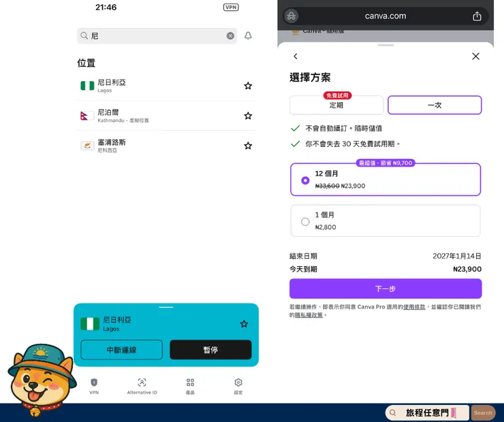The image size is (504, 422).
Task: Favorite the 塞浦路斯 location
Action: 248,146
